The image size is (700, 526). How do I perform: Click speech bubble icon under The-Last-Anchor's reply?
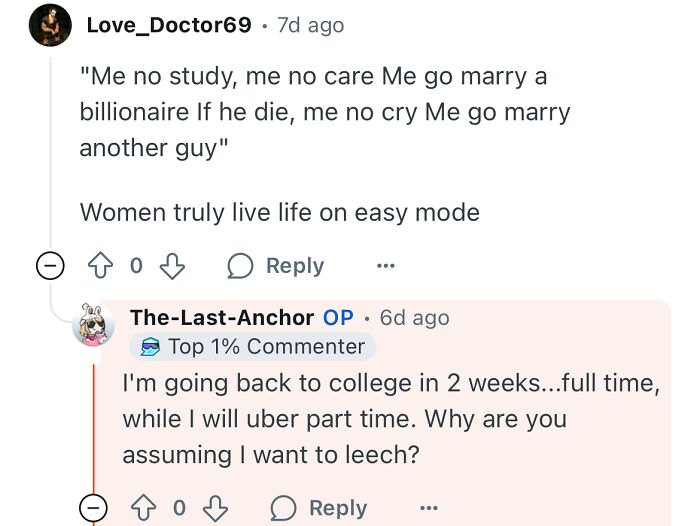coord(283,508)
